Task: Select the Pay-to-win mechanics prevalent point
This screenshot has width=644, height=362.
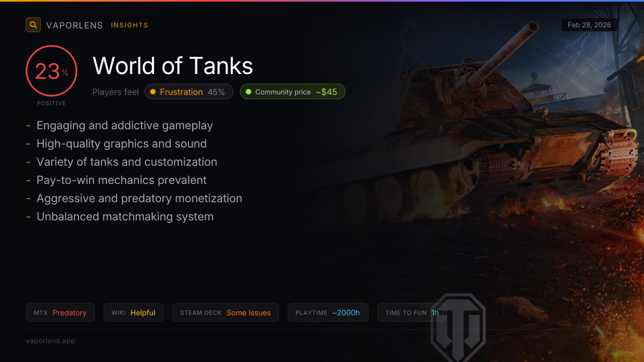Action: [121, 180]
